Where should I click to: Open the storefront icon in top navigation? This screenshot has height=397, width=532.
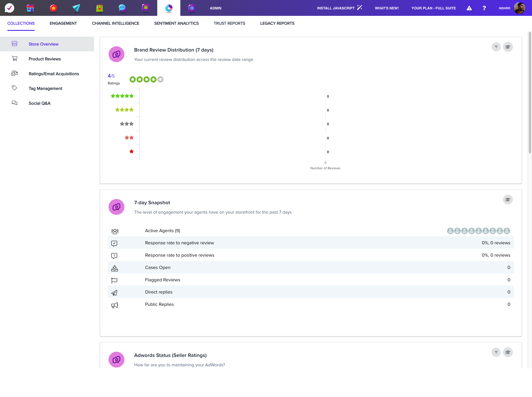click(30, 8)
